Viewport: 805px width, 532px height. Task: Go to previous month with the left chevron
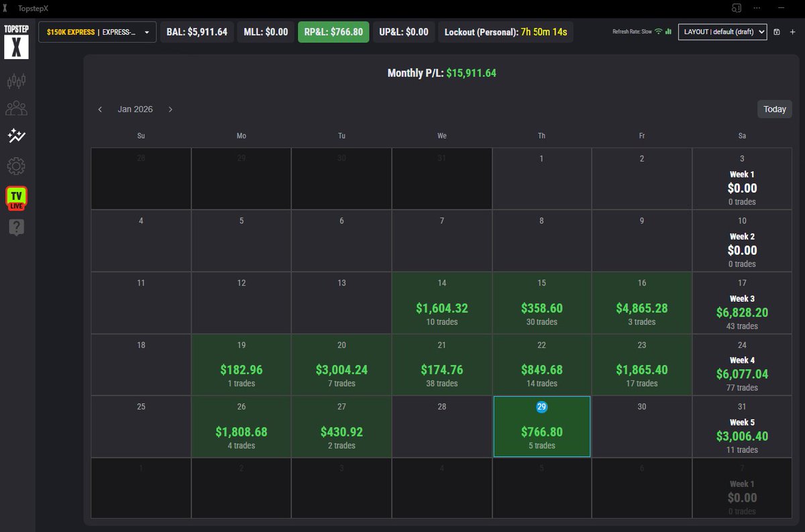(101, 109)
